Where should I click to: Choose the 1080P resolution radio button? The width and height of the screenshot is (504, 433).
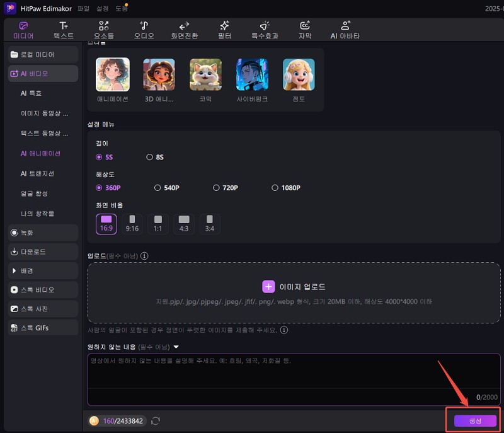[x=275, y=188]
